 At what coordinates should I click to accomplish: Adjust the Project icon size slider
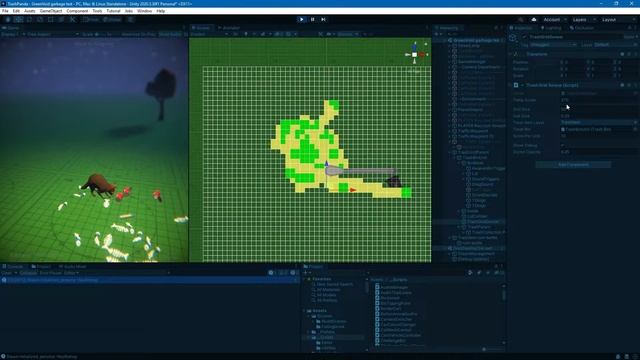[x=492, y=349]
